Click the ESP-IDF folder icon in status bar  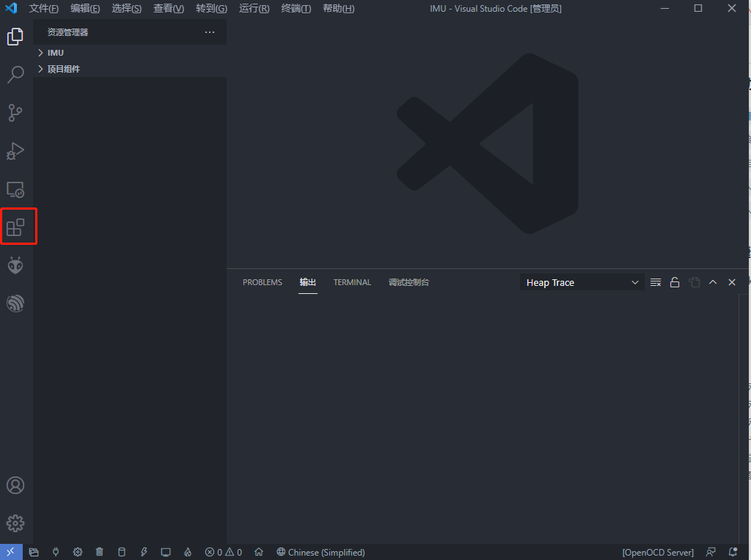(34, 552)
